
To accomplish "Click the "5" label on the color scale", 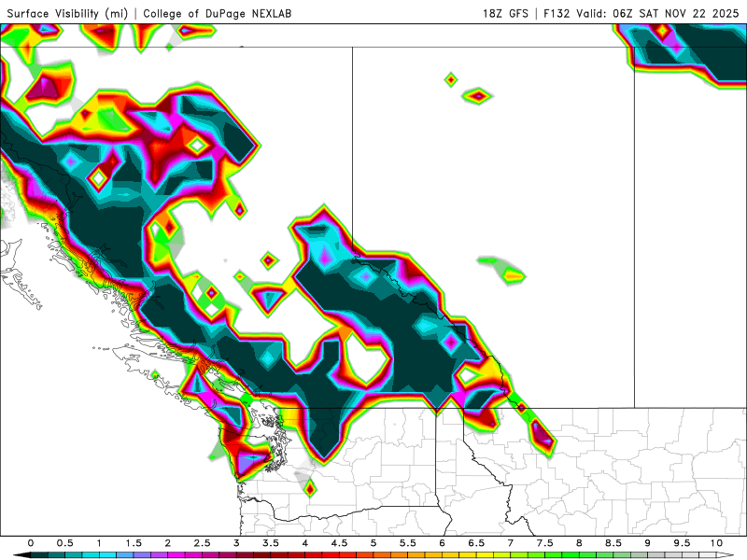I will coord(373,543).
